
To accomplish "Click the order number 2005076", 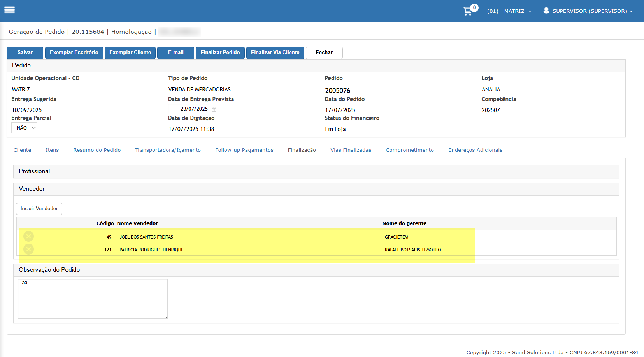I will point(338,91).
